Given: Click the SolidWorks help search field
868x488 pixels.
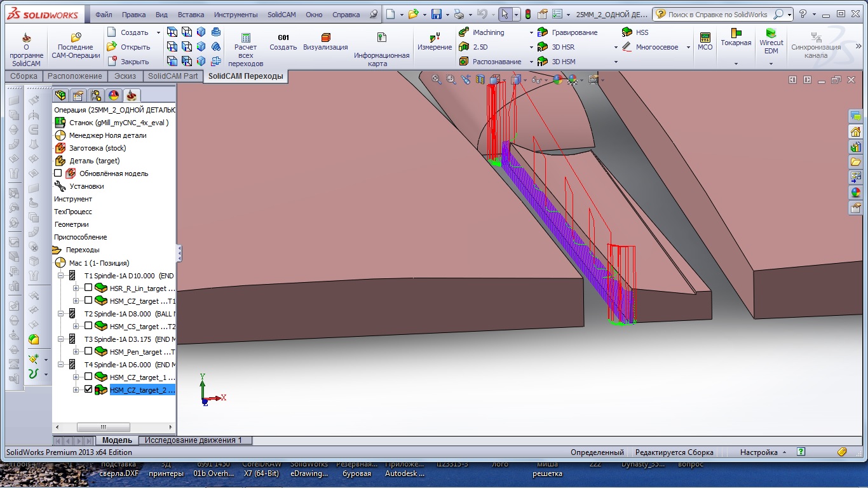Looking at the screenshot, I should point(717,15).
